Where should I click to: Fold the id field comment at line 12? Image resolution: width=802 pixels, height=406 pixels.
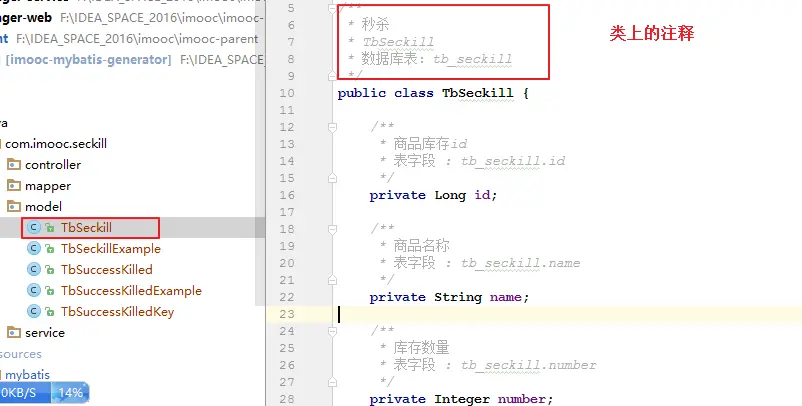click(x=332, y=127)
